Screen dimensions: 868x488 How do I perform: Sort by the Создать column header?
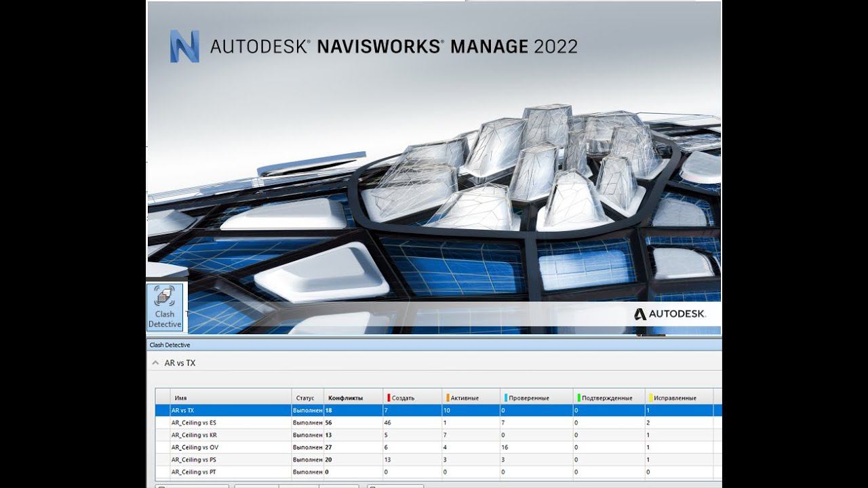coord(412,398)
